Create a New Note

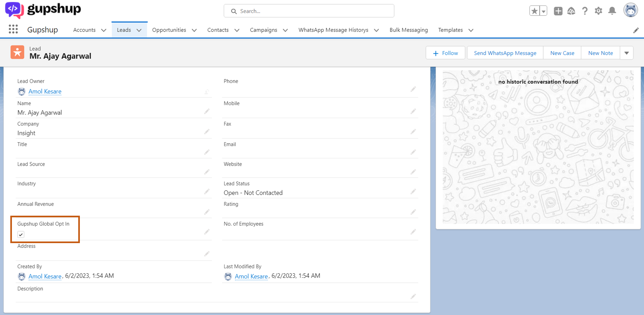pyautogui.click(x=601, y=53)
